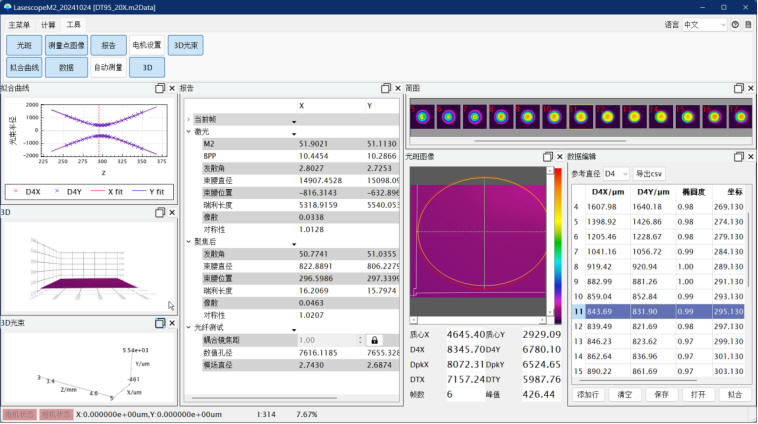The width and height of the screenshot is (758, 424).
Task: Toggle the 3D光束 toolbar button
Action: [186, 45]
